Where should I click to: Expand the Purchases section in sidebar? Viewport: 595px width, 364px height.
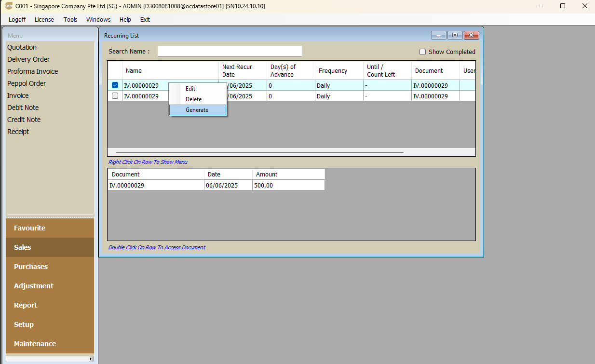click(x=31, y=267)
